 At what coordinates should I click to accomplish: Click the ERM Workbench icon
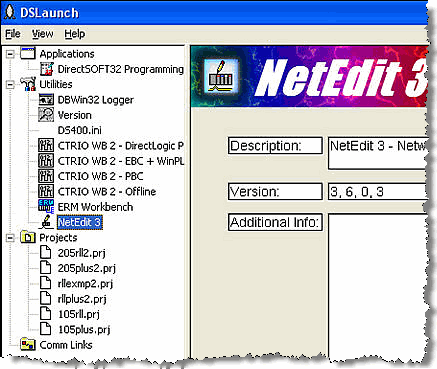(x=46, y=207)
